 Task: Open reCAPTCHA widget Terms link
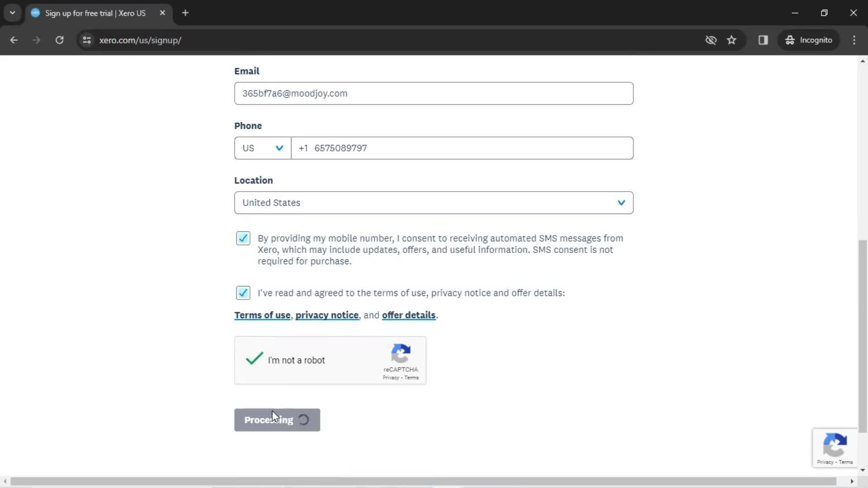(x=411, y=378)
